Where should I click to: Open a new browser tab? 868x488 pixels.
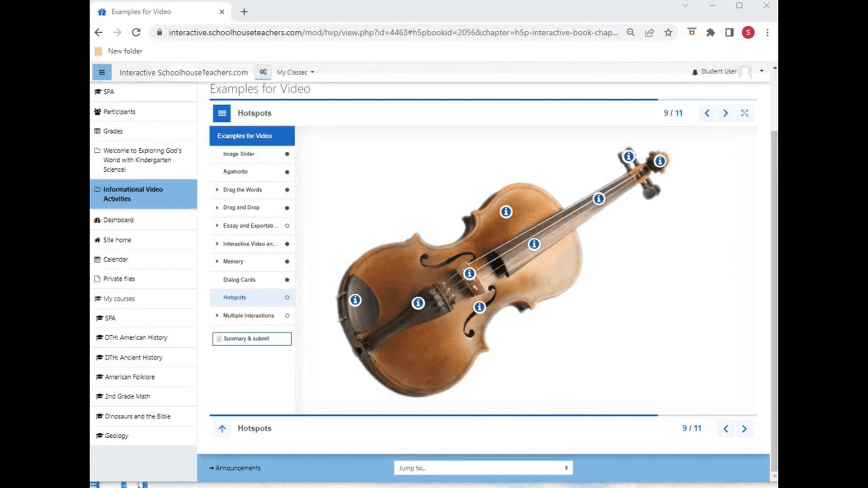(244, 12)
